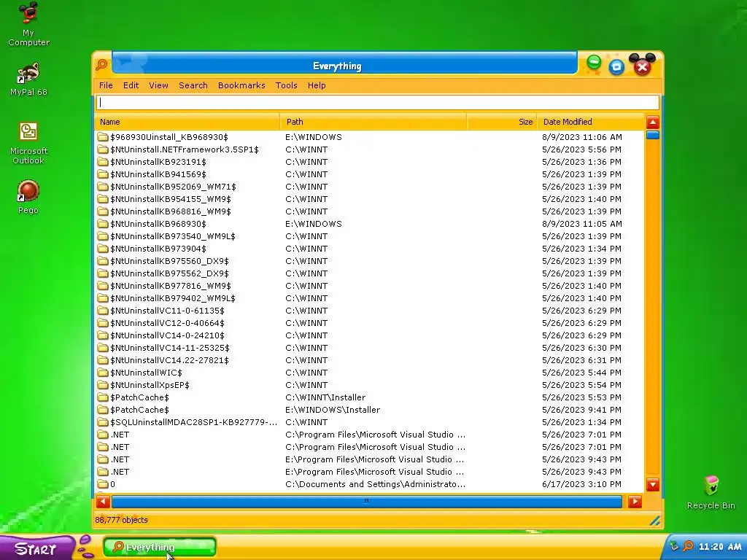
Task: Sort results by Date Modified column header
Action: 591,122
